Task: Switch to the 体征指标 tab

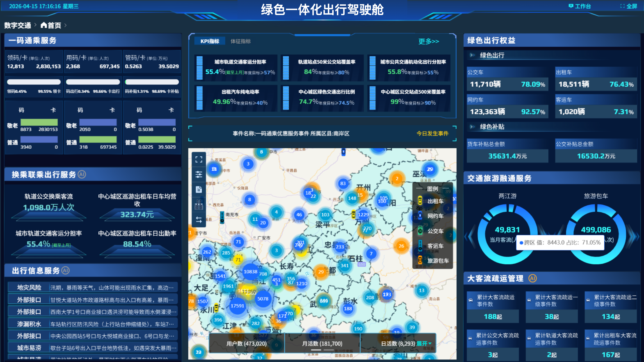Action: tap(241, 41)
